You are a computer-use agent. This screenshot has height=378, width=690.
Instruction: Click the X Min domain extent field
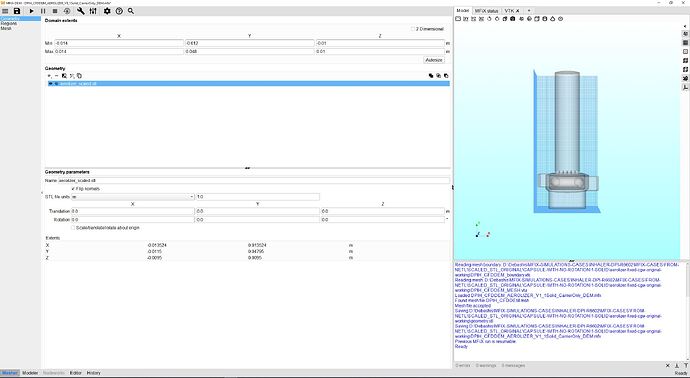coord(119,43)
